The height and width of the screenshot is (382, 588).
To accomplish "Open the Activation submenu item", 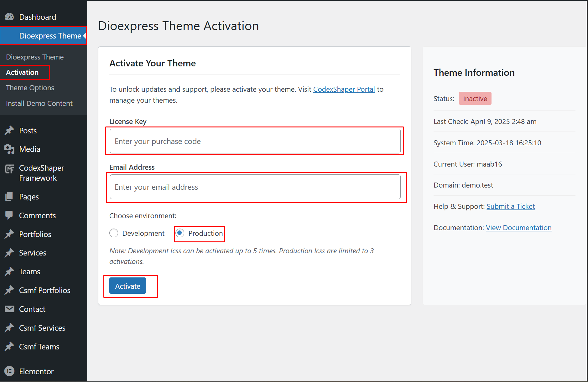I will click(22, 72).
